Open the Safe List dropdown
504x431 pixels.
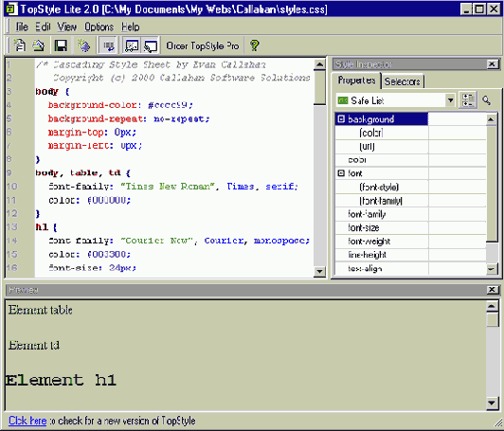pos(450,100)
